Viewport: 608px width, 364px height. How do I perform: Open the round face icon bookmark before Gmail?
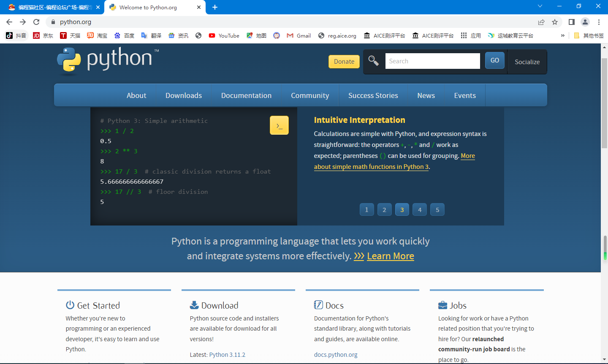click(277, 35)
